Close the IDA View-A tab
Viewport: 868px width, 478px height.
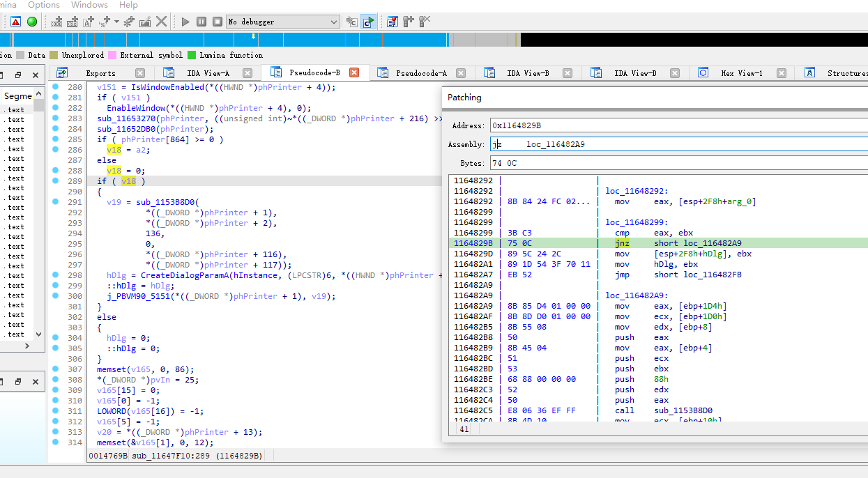tap(247, 73)
